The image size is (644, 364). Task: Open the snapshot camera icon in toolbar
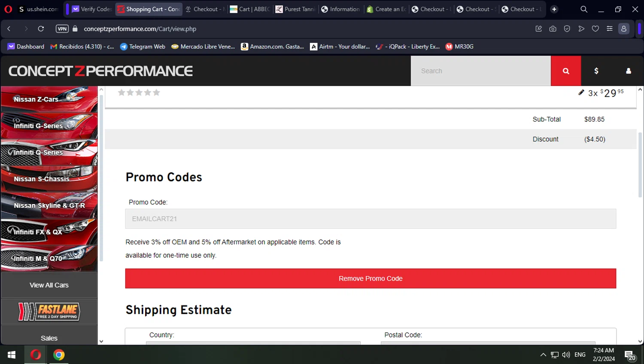[553, 29]
